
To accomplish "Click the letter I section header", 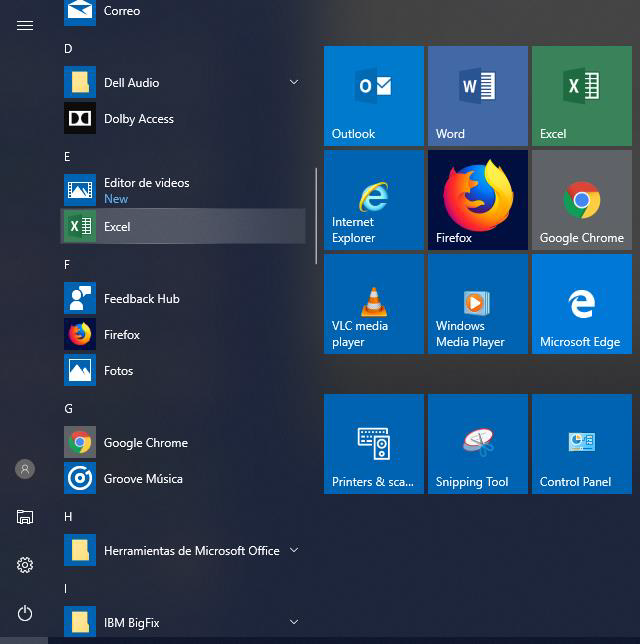I will (66, 589).
